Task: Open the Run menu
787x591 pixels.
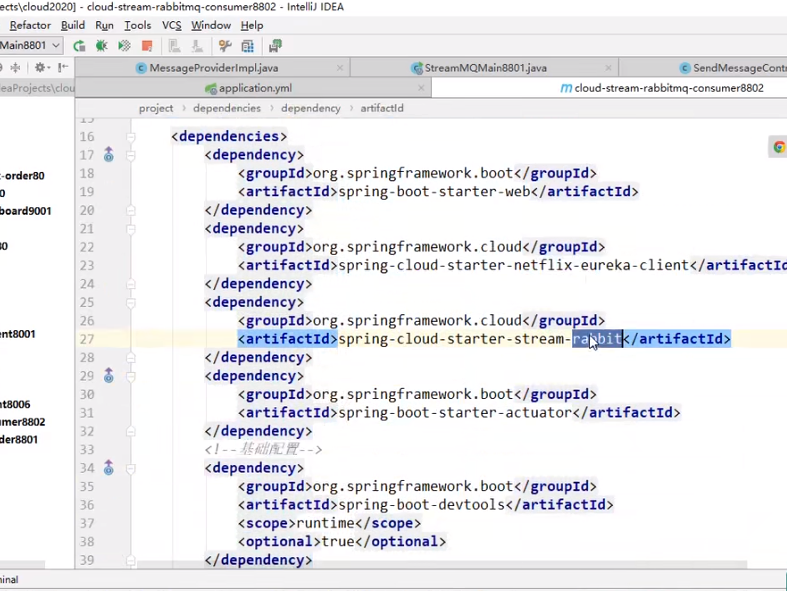Action: pyautogui.click(x=104, y=25)
